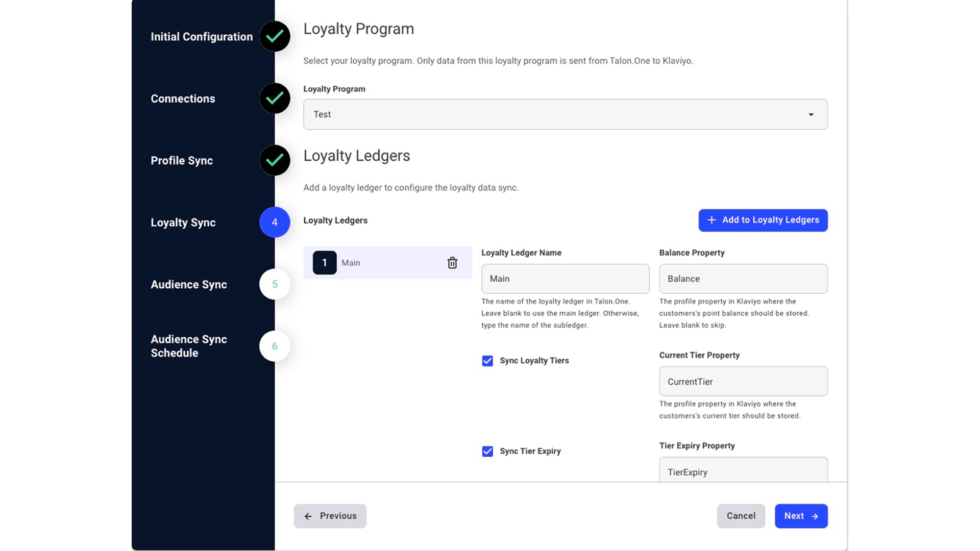Toggle the Sync Tier Expiry checkbox
Screen dimensions: 980x551
[487, 452]
